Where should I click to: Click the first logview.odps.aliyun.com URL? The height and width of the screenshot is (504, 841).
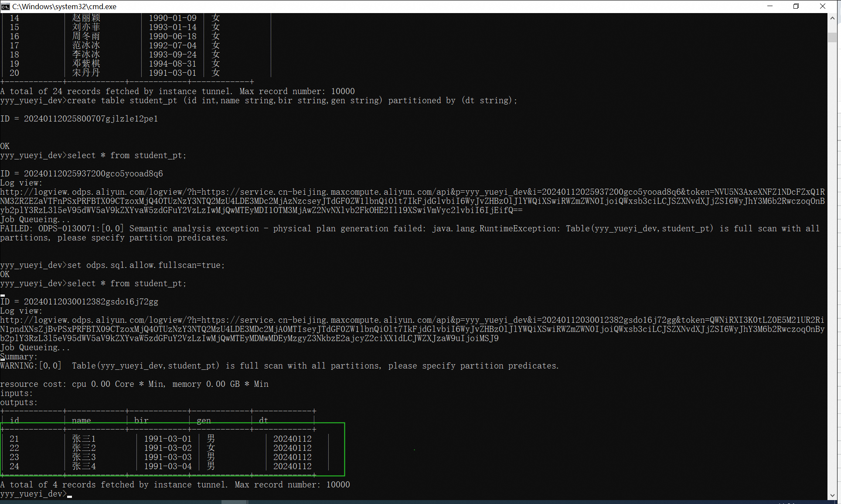[x=412, y=201]
